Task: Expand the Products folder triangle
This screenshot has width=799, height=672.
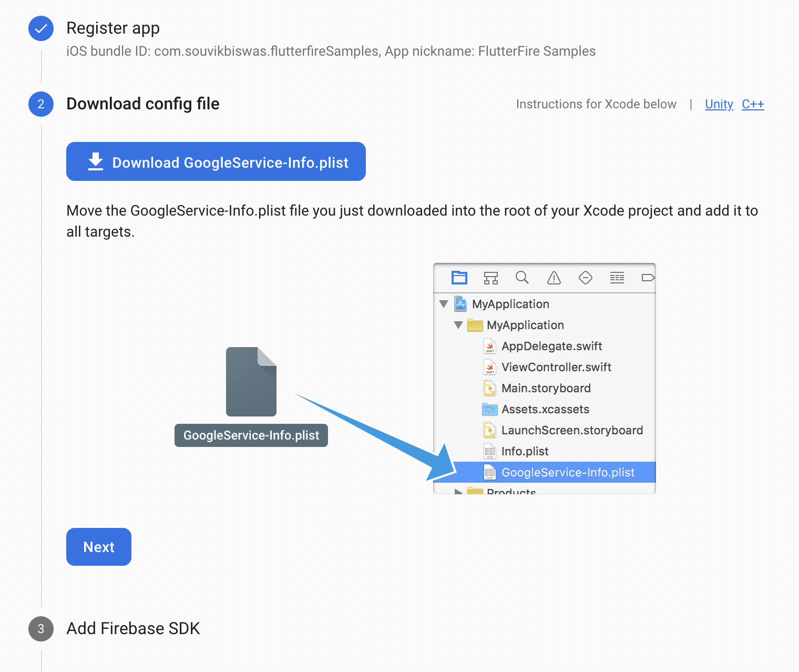Action: 458,492
